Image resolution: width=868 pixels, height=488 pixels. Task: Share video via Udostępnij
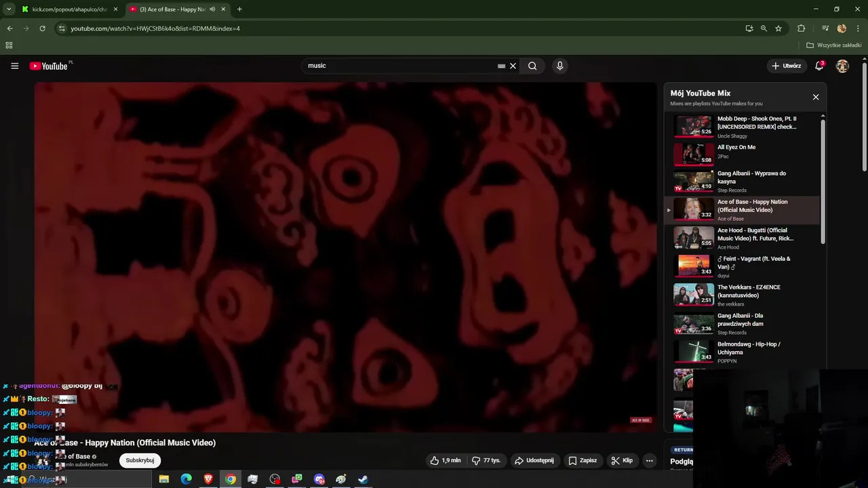534,460
